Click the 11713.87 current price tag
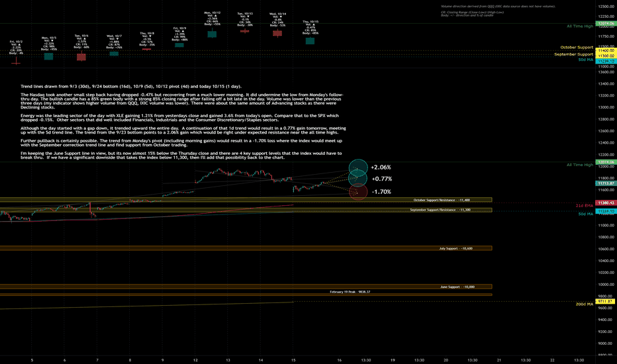This screenshot has width=617, height=364. tap(605, 183)
